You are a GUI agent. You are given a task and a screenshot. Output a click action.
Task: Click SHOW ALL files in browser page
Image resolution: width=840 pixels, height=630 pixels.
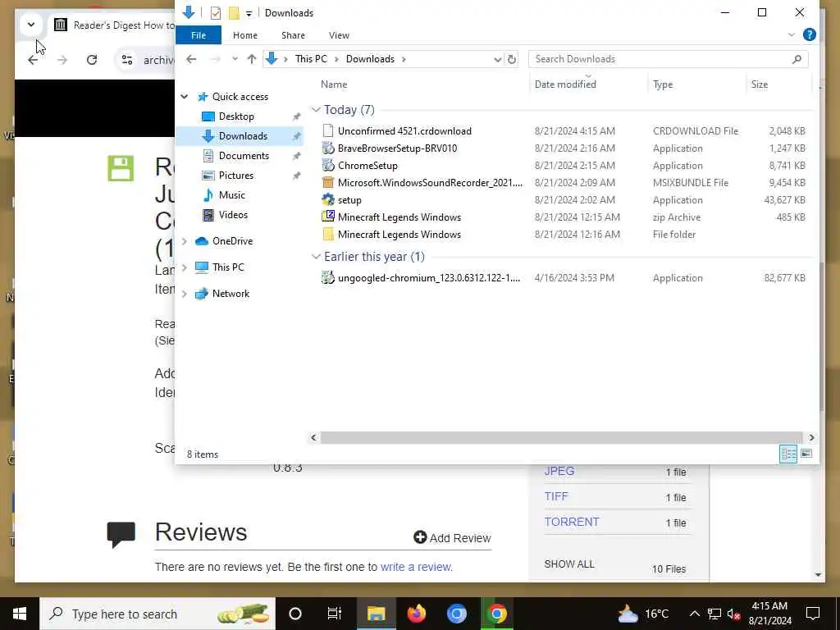[569, 564]
